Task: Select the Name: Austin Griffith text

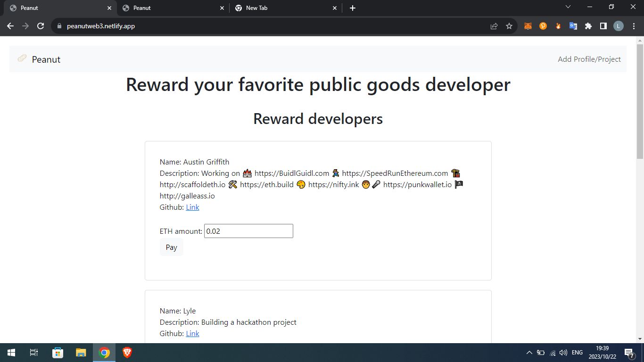Action: click(194, 162)
